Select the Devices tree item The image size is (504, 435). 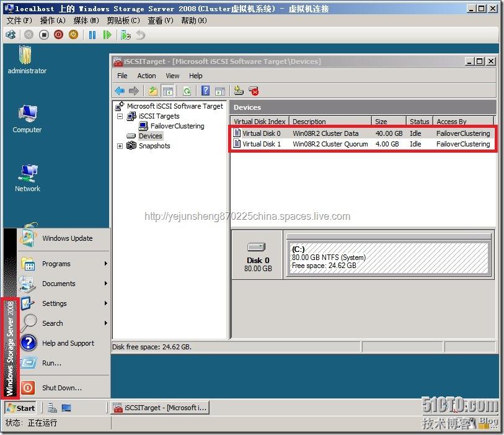(x=151, y=136)
